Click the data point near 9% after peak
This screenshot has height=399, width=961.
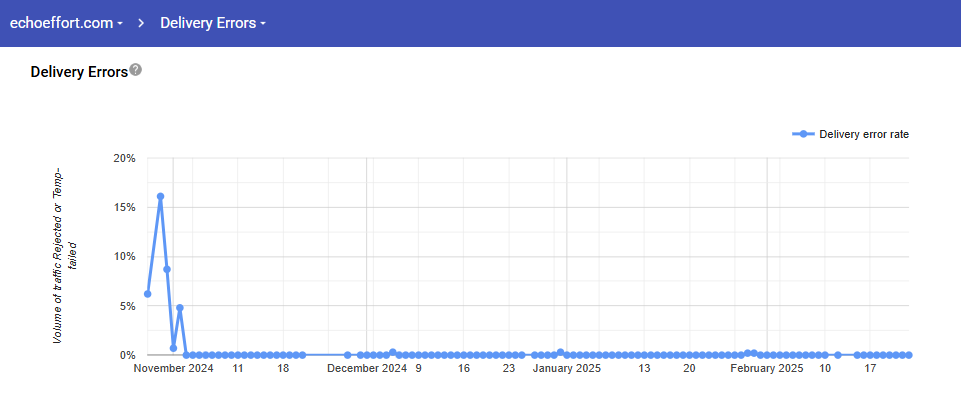[x=167, y=269]
